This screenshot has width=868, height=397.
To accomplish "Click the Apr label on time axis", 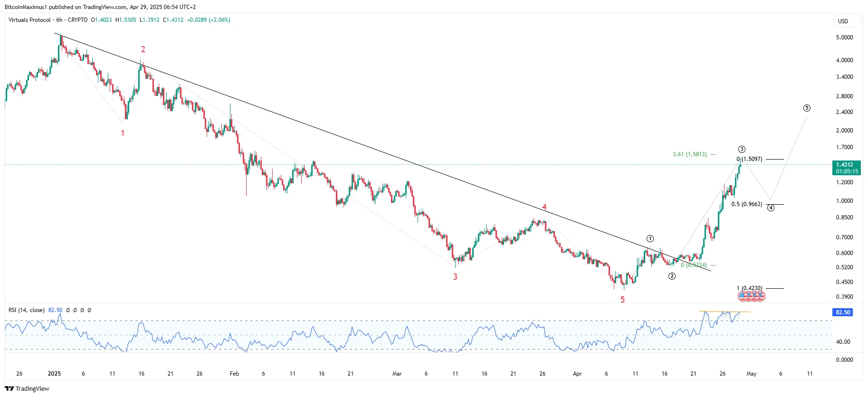I will tap(577, 374).
